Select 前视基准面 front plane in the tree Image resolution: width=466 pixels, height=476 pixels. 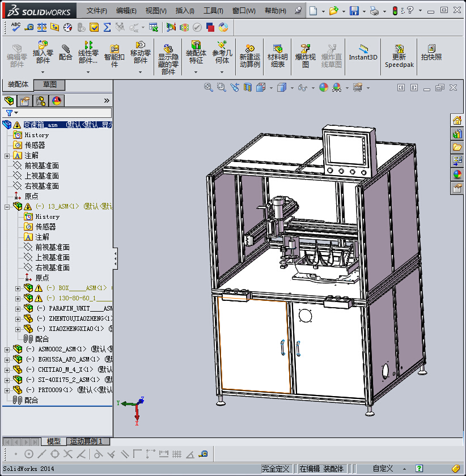point(41,166)
